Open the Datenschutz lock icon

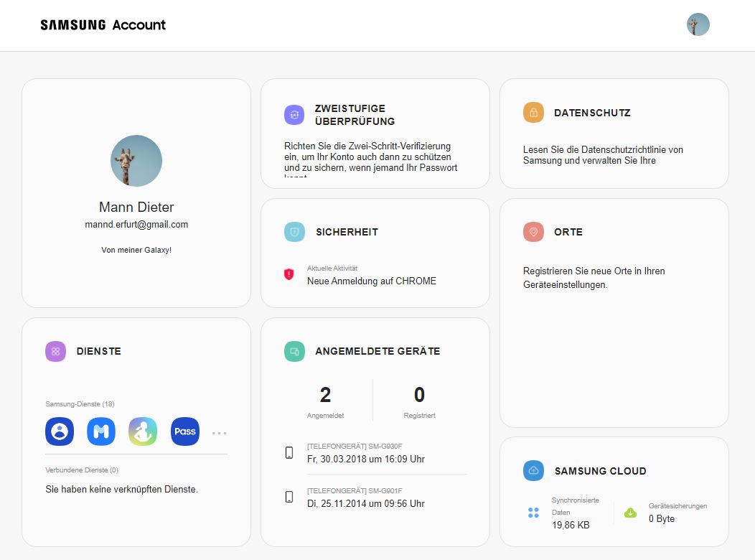(x=533, y=113)
